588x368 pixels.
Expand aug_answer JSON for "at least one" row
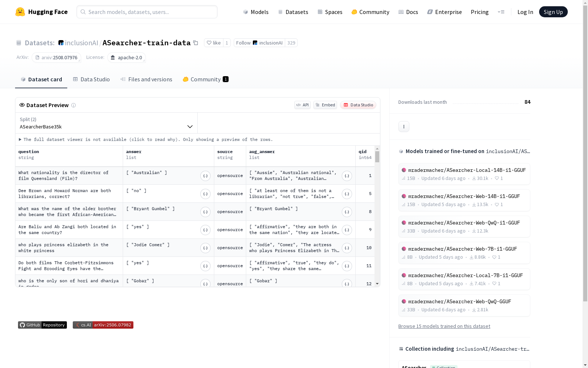pyautogui.click(x=347, y=194)
